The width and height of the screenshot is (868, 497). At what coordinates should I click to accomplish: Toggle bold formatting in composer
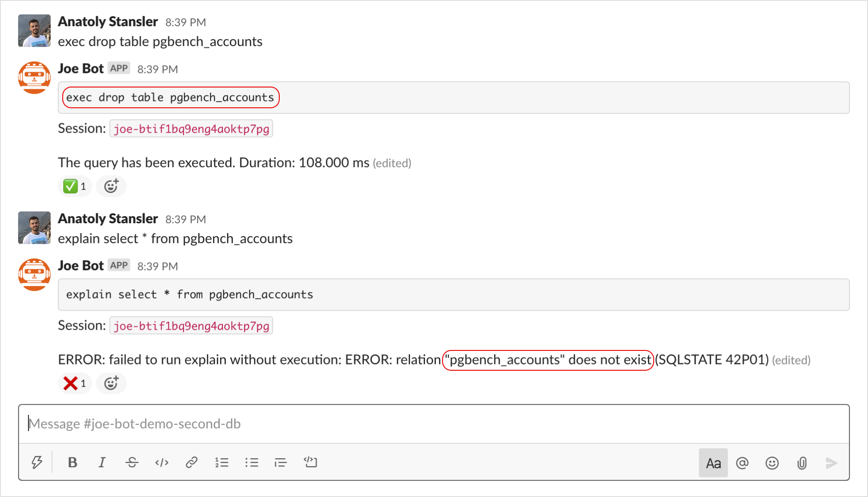click(72, 462)
